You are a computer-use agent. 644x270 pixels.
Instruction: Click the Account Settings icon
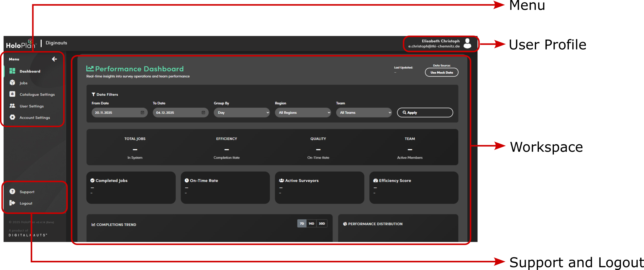(x=12, y=117)
